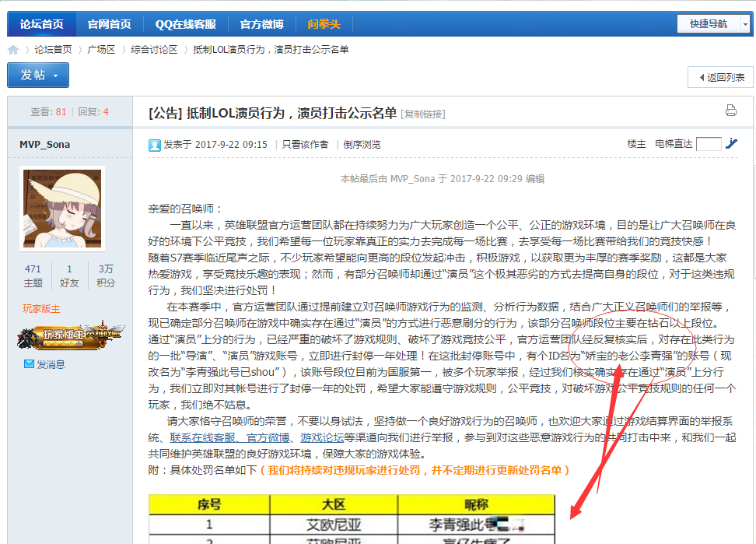View the 1 好友 friends count
This screenshot has width=756, height=544.
69,276
